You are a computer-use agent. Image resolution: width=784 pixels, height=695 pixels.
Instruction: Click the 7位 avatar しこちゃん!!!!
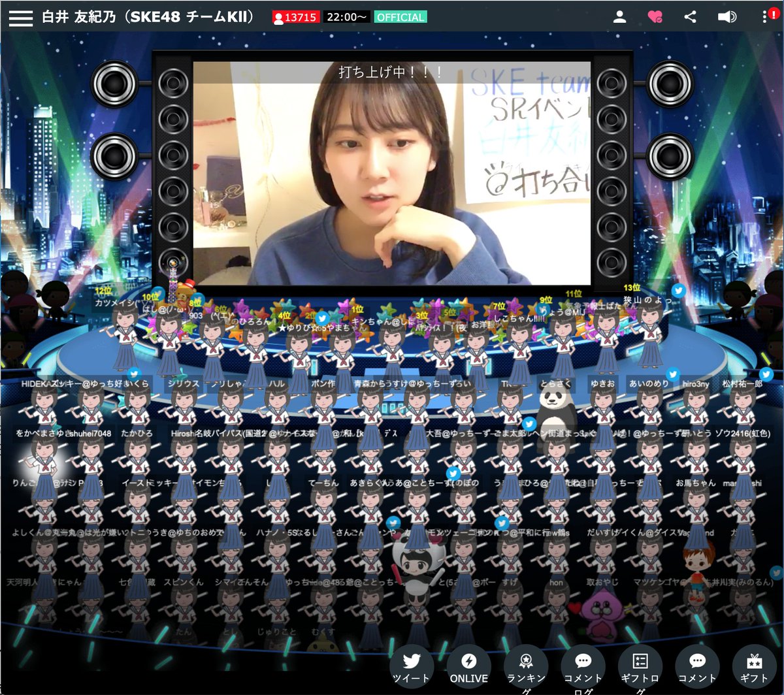pos(519,353)
